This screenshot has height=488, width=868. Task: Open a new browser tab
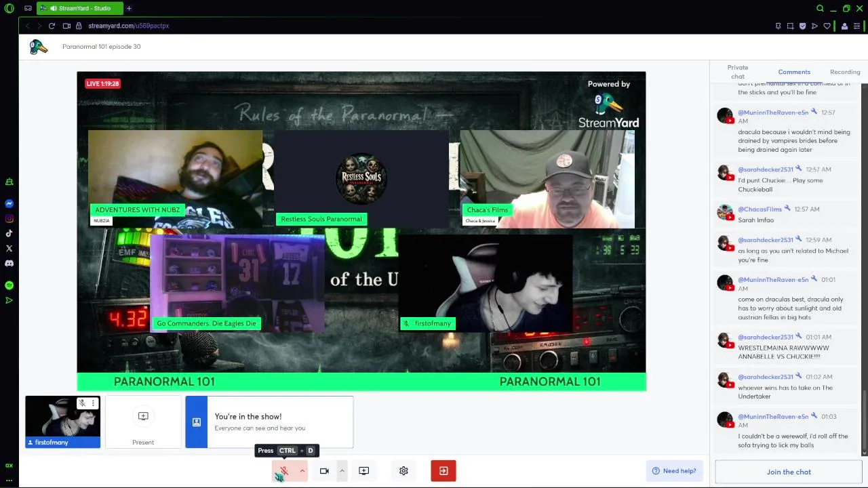[129, 9]
